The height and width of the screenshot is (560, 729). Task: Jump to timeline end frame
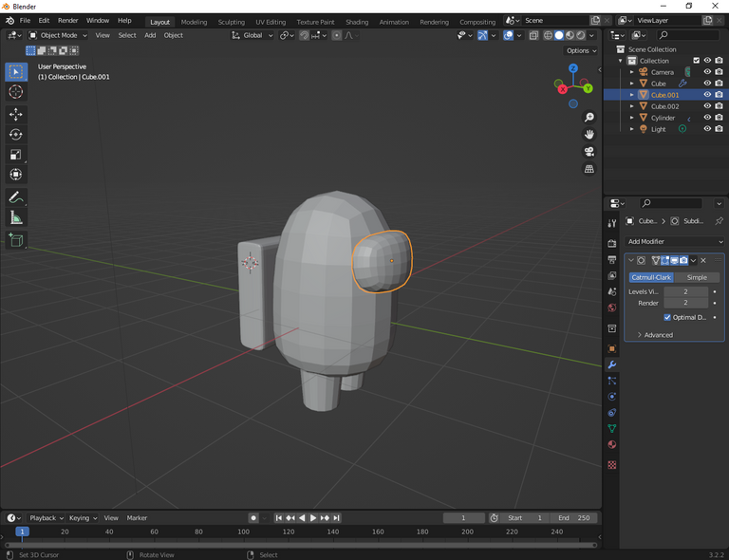pyautogui.click(x=336, y=517)
